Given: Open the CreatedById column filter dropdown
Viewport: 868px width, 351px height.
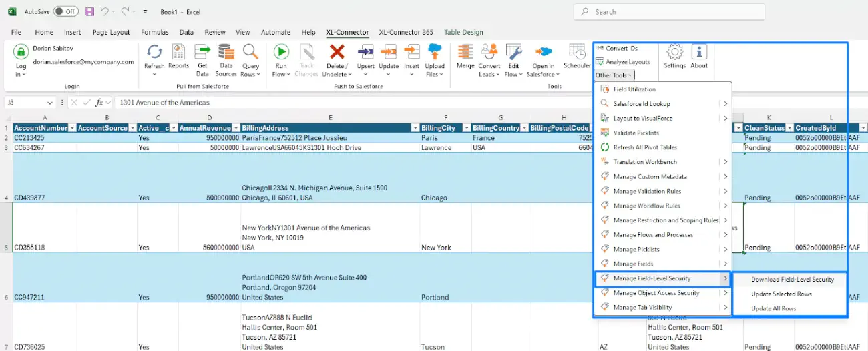Looking at the screenshot, I should coord(863,128).
